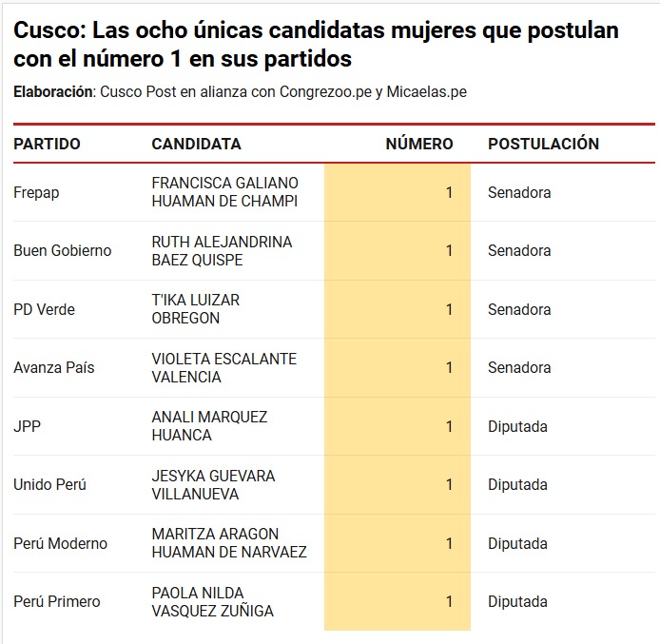Viewport: 660px width, 644px height.
Task: Click candidate Jesyka Guevara Villanueva
Action: 213,485
